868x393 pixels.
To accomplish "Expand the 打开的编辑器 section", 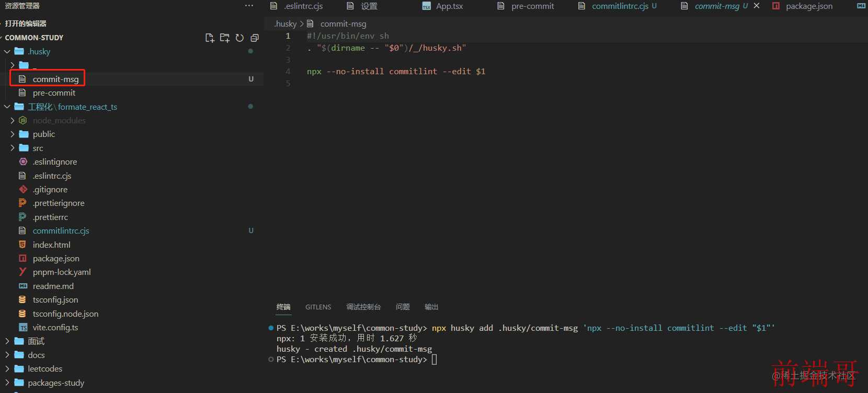I will pyautogui.click(x=26, y=24).
